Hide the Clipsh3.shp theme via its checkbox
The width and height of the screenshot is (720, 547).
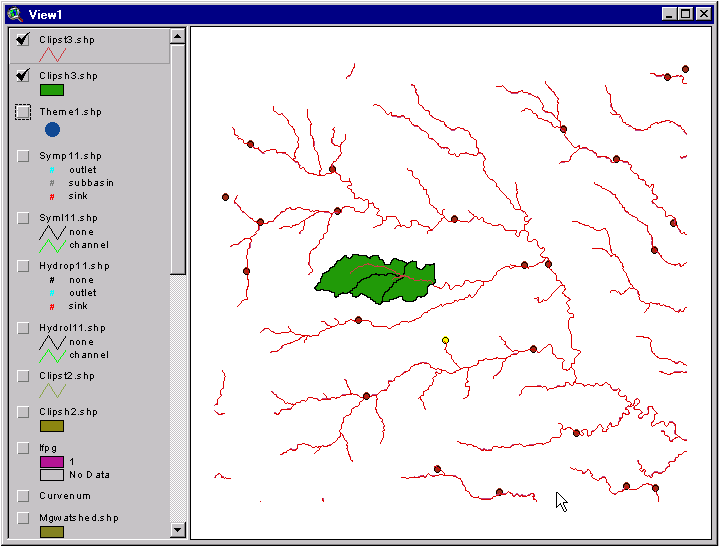point(23,76)
